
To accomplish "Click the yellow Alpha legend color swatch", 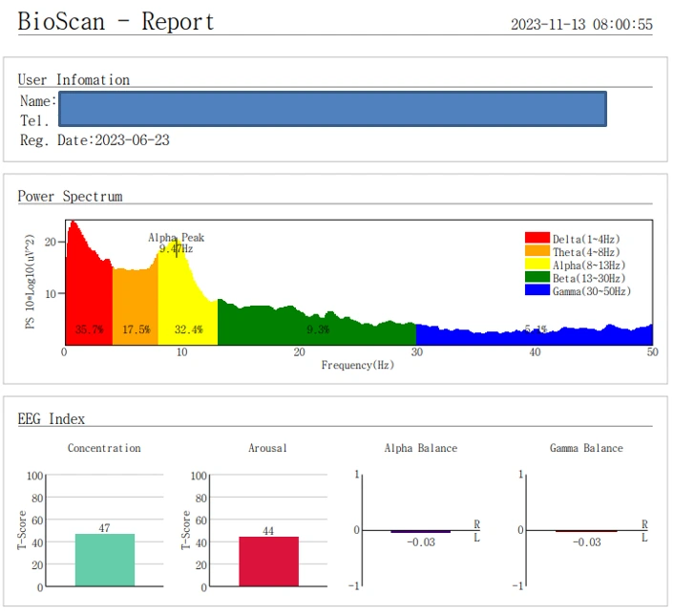I will coord(537,264).
